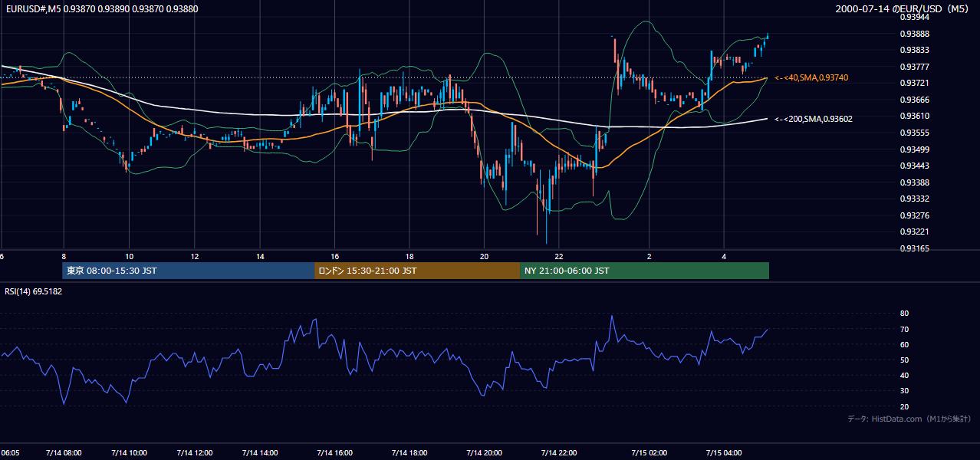Click the 200 SMA 0.93602 label
Screen dimensions: 980x460
pos(814,119)
